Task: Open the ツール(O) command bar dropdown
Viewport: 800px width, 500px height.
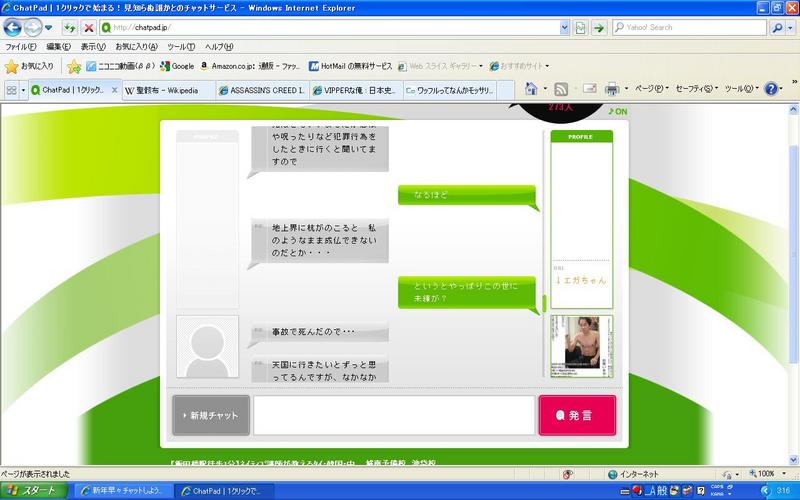Action: click(x=741, y=89)
